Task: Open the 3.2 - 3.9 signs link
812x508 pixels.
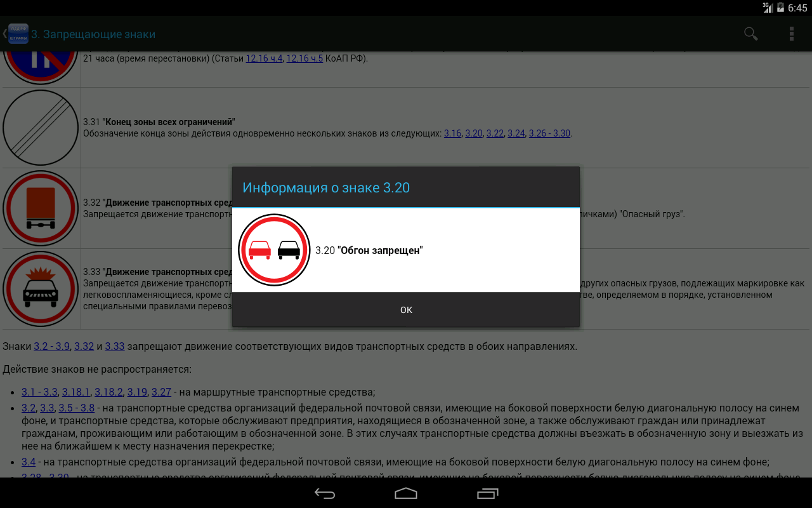Action: coord(52,347)
